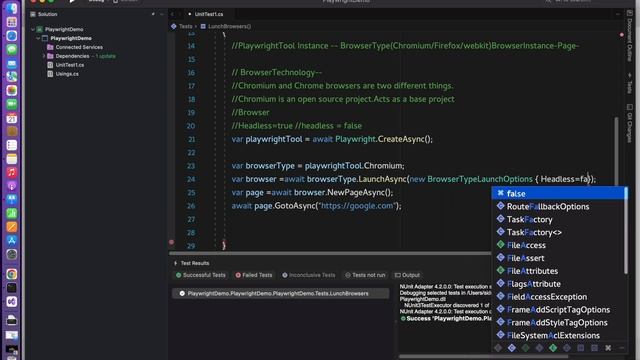Open FaceTime from the Dock
Viewport: 640px width, 360px height.
11,104
